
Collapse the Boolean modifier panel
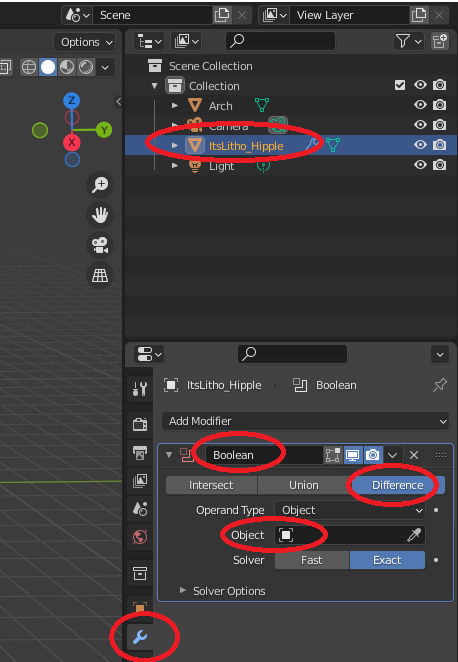click(169, 455)
